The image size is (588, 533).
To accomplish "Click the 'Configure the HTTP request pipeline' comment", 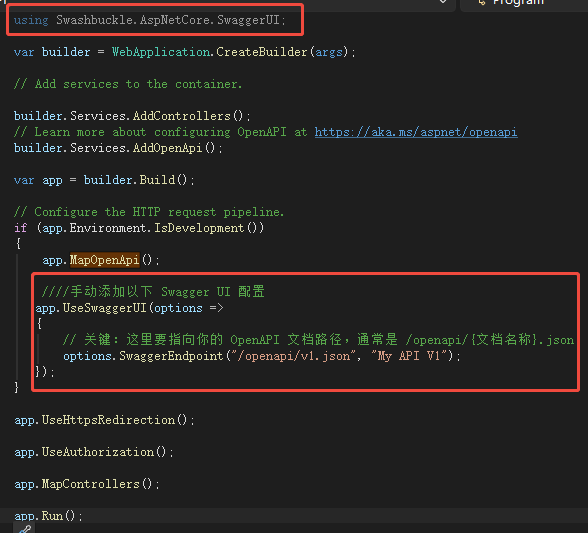I will 149,212.
